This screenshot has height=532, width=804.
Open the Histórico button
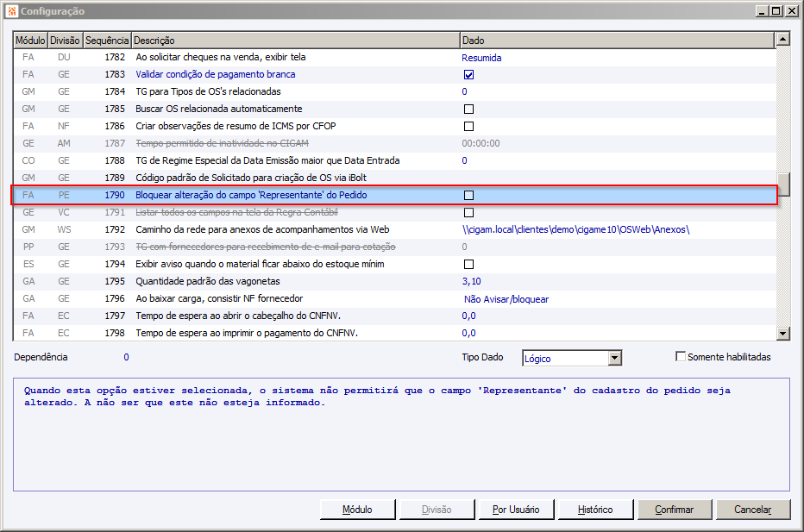[x=595, y=510]
